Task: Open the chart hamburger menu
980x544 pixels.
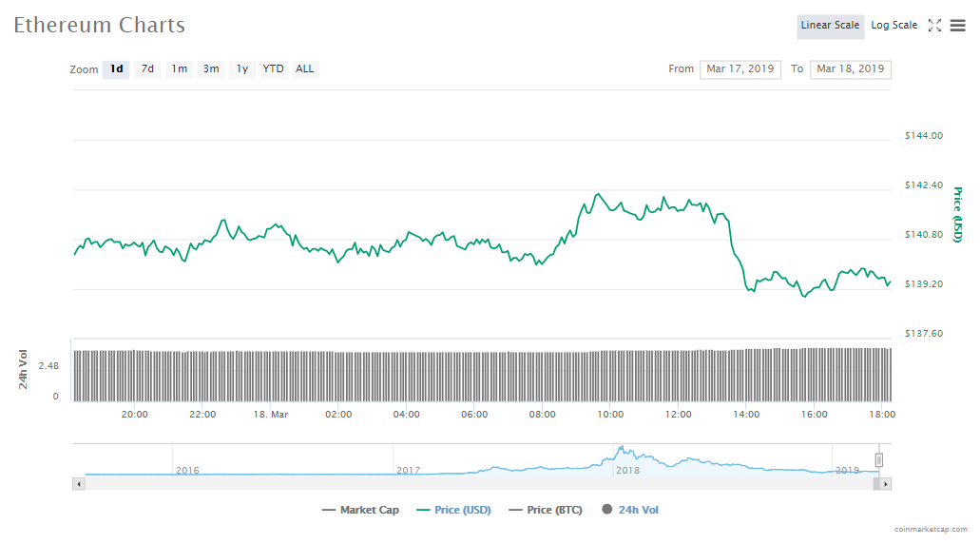Action: pos(957,26)
